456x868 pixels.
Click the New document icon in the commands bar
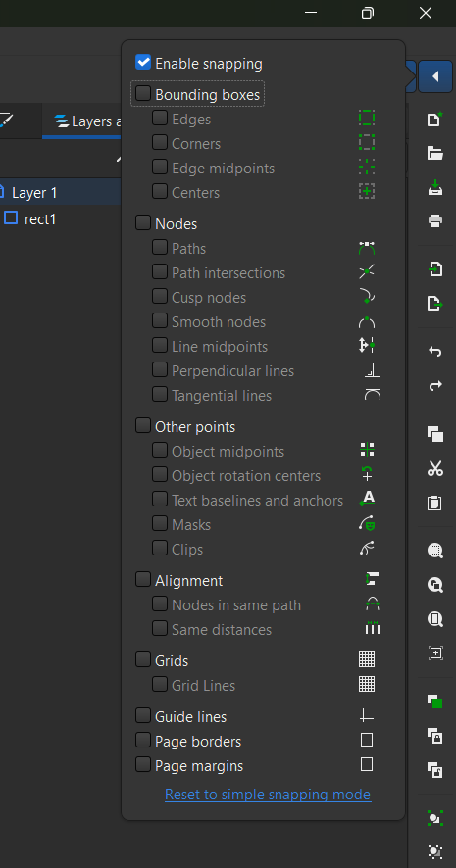tap(435, 120)
